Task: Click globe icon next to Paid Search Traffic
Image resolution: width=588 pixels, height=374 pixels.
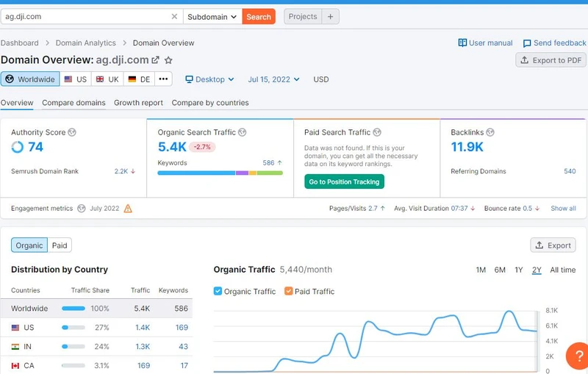Action: click(x=377, y=132)
